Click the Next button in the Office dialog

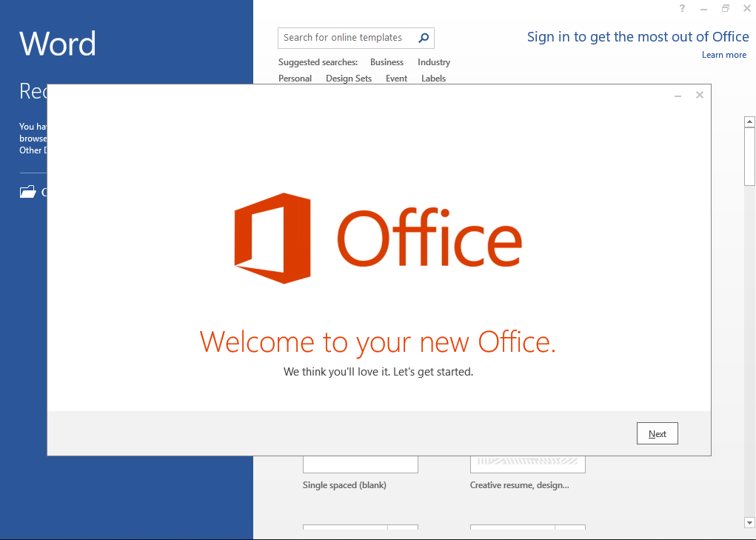click(x=658, y=433)
